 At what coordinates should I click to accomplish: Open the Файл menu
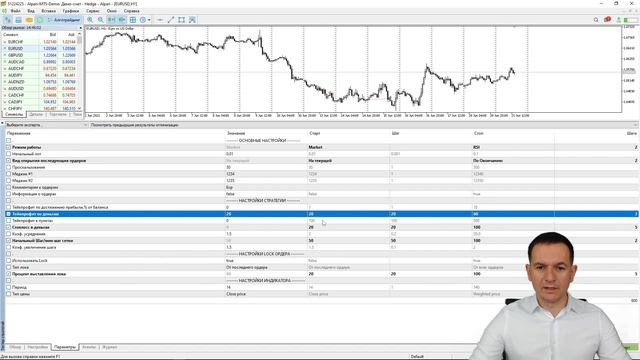[x=16, y=11]
